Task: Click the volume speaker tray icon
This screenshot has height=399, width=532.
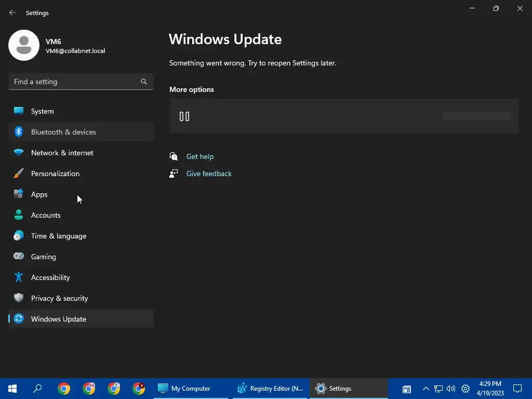Action: pos(451,389)
